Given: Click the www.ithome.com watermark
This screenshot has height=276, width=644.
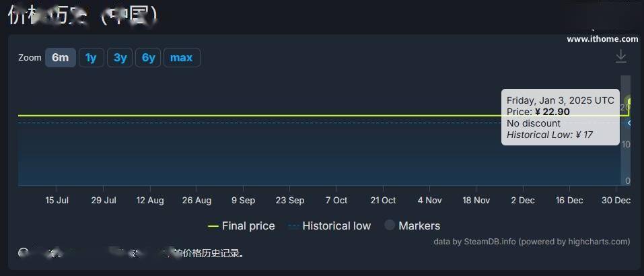Looking at the screenshot, I should [x=602, y=40].
